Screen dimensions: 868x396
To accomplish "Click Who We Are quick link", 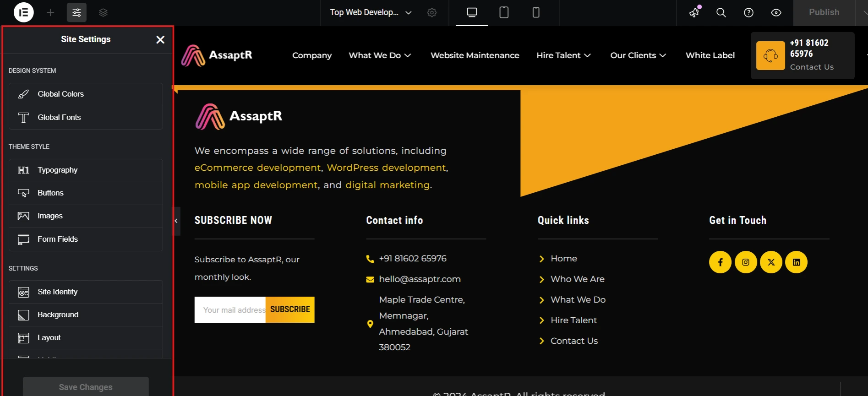I will point(578,279).
